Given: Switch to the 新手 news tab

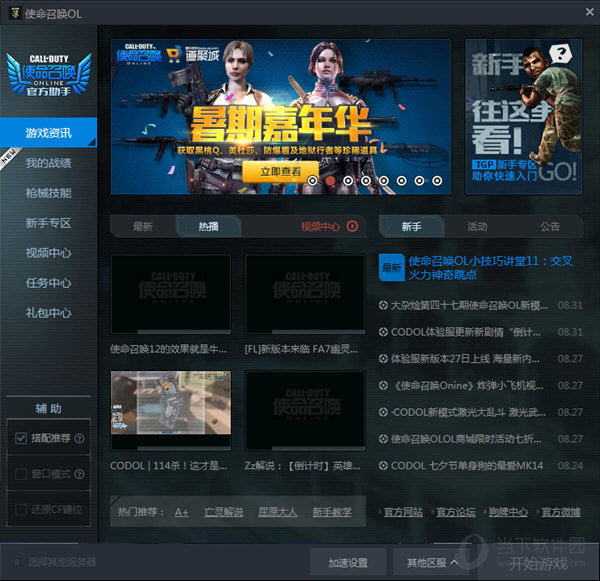Looking at the screenshot, I should [411, 226].
